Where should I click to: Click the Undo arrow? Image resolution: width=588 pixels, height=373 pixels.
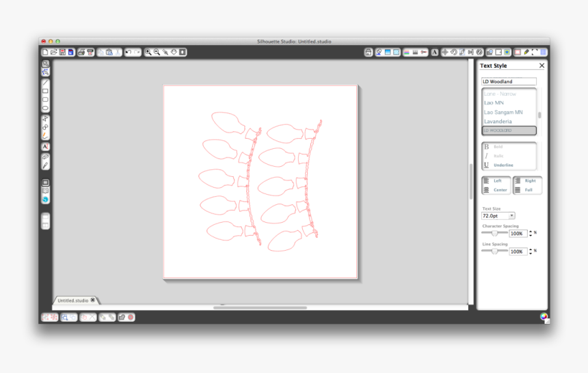pyautogui.click(x=129, y=52)
